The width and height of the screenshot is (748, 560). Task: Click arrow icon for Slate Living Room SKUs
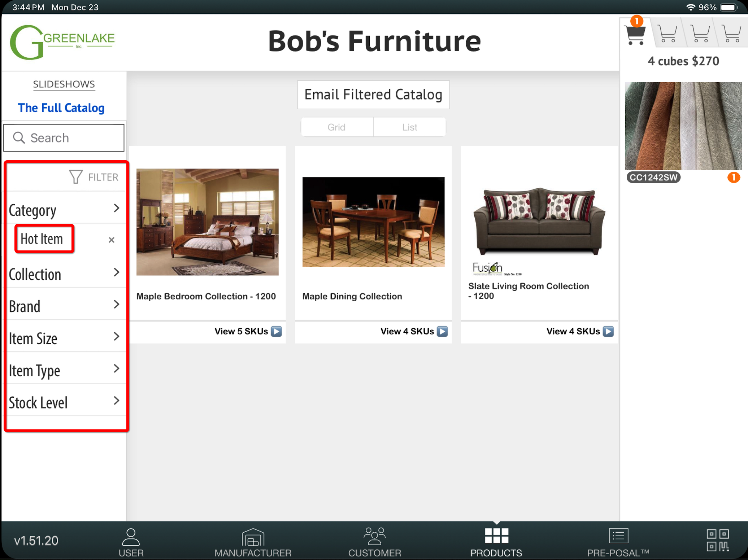[x=608, y=331]
